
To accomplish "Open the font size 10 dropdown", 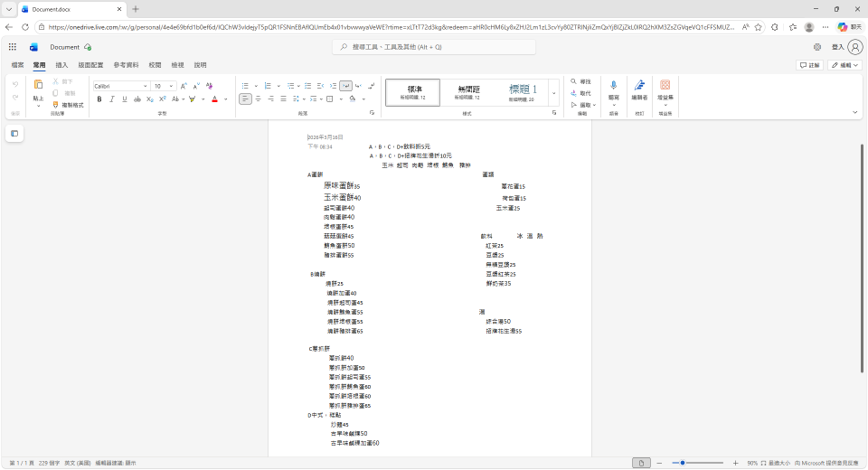I will 163,86.
